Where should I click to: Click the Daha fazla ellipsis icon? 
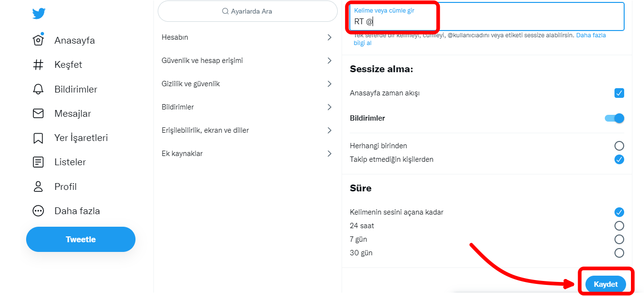click(38, 211)
